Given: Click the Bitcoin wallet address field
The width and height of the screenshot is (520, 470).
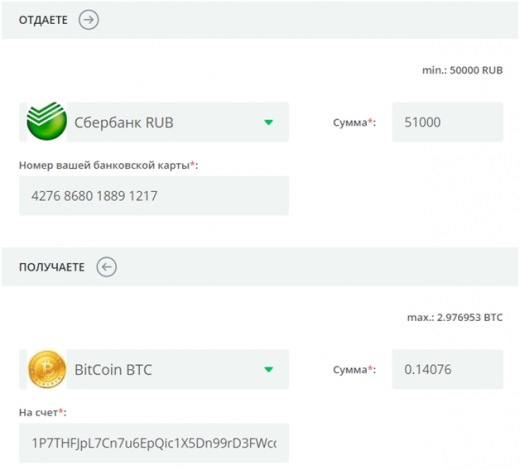Looking at the screenshot, I should pyautogui.click(x=154, y=443).
